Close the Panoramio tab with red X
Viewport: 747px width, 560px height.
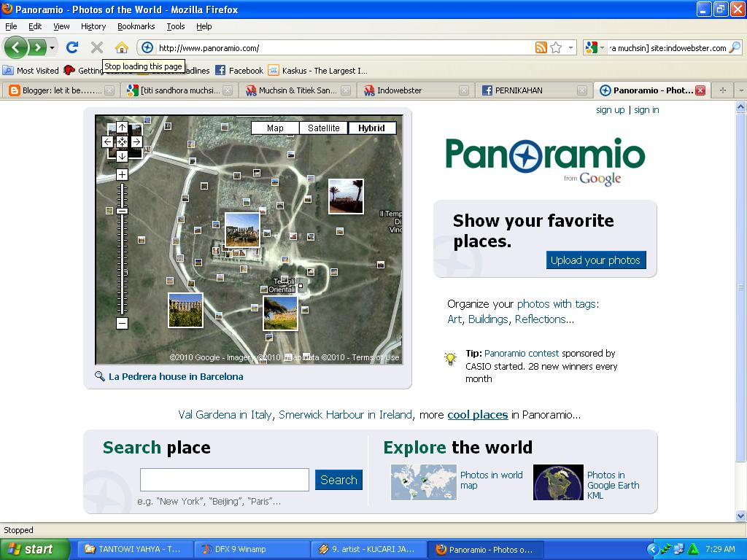click(x=700, y=90)
